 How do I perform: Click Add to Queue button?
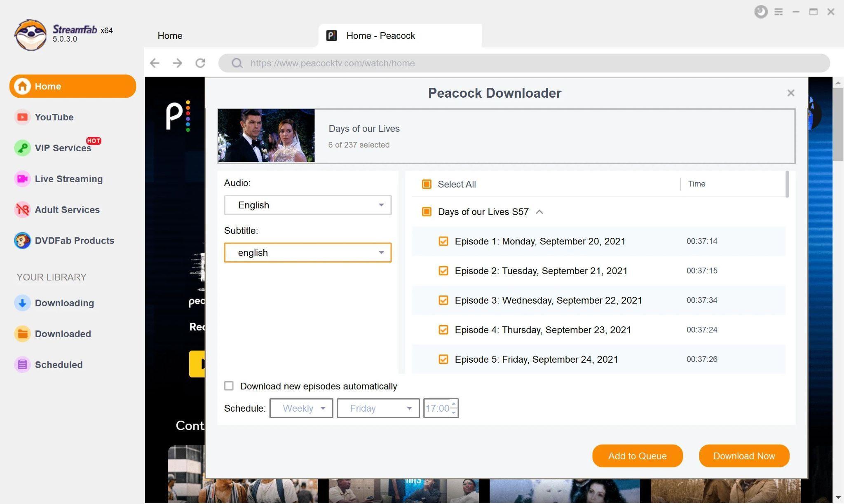(x=638, y=455)
